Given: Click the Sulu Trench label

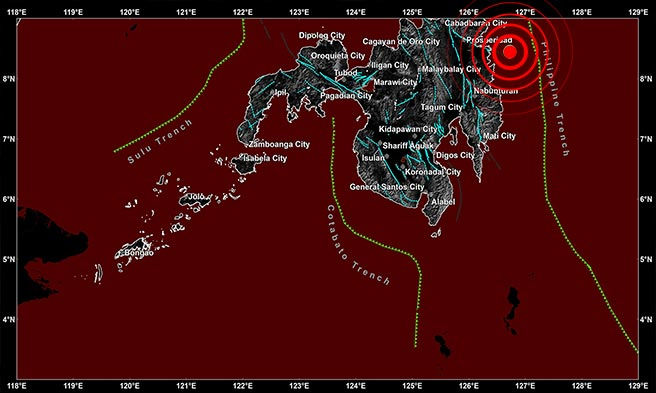Looking at the screenshot, I should [160, 141].
